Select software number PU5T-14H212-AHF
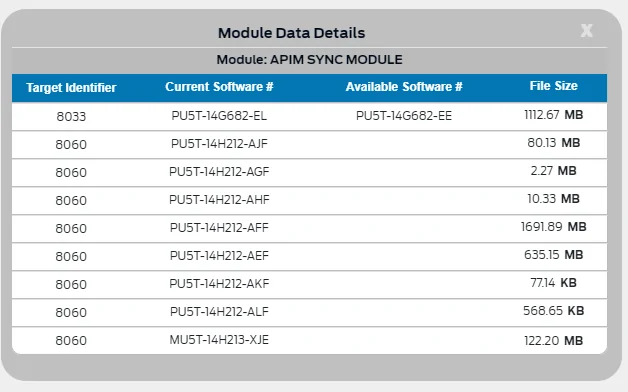628x392 pixels. (219, 200)
